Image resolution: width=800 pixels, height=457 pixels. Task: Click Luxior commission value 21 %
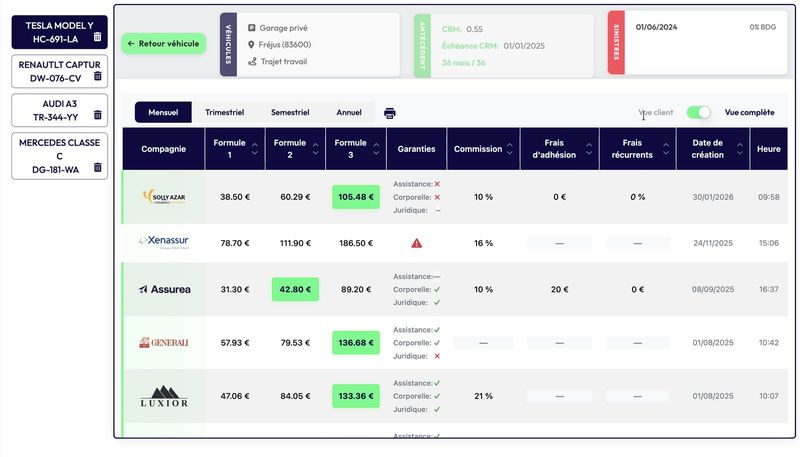(x=483, y=396)
